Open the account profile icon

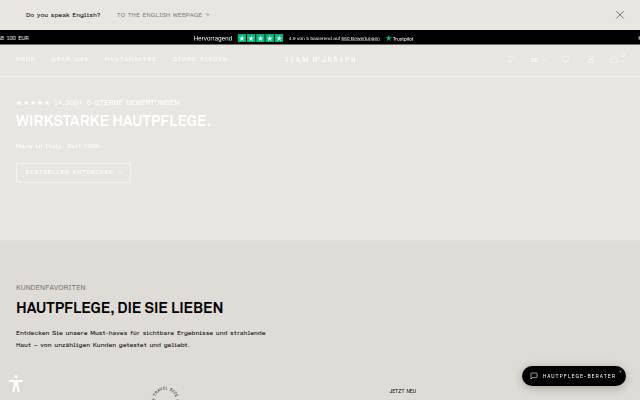click(x=590, y=60)
